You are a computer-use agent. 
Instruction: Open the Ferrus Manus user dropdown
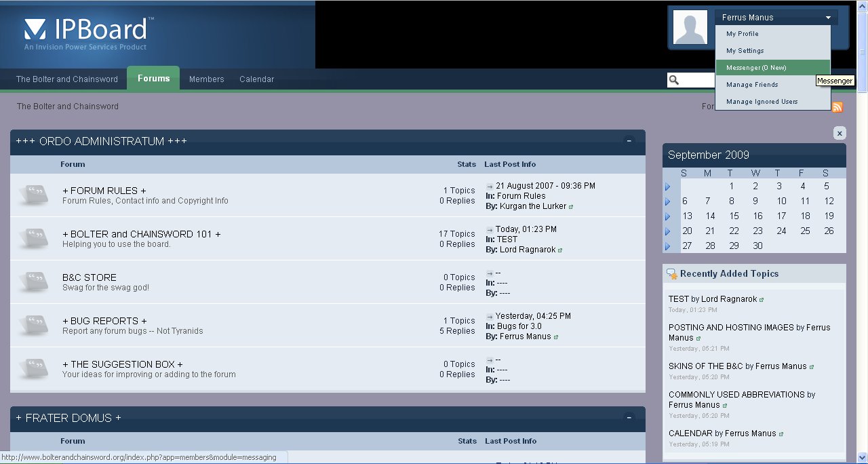coord(776,18)
